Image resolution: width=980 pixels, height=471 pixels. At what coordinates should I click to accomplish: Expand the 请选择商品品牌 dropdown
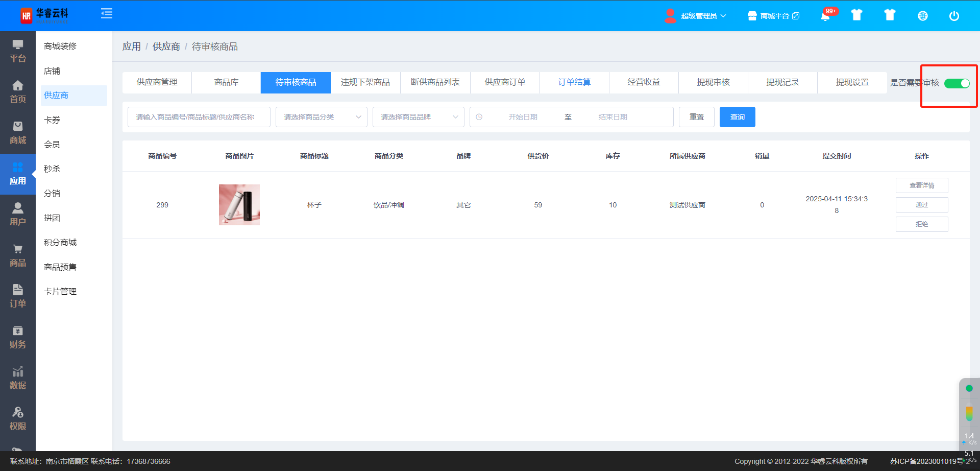point(418,117)
